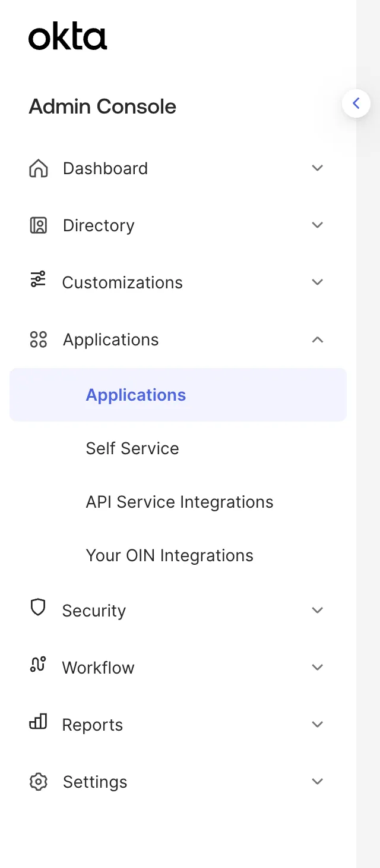This screenshot has width=380, height=868.
Task: Click the Workflow icon
Action: coord(38,665)
